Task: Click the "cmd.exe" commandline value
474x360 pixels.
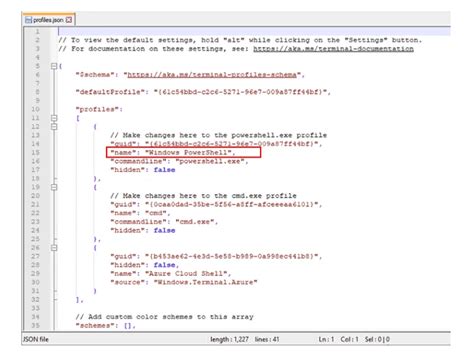Action: pos(195,222)
